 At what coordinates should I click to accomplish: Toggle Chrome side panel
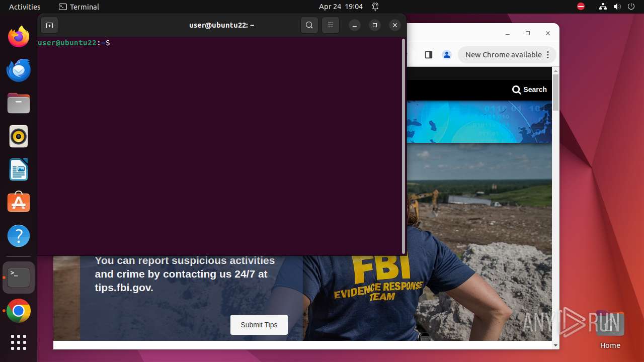point(429,55)
